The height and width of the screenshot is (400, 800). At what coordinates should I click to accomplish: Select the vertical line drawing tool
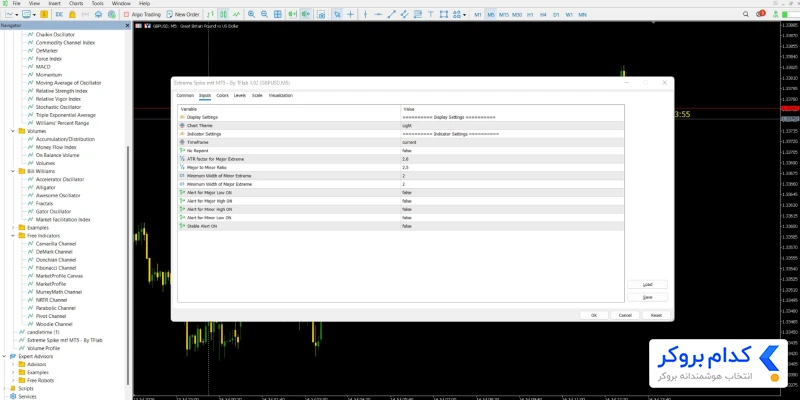[365, 14]
